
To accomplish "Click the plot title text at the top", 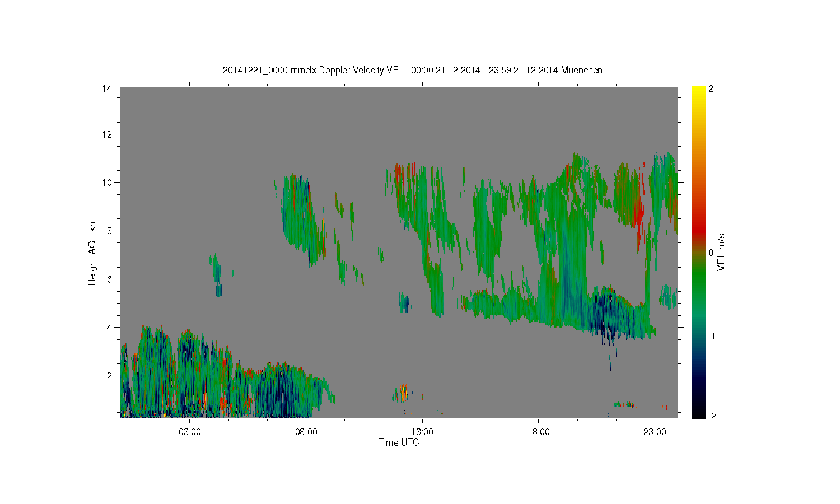I will [413, 70].
